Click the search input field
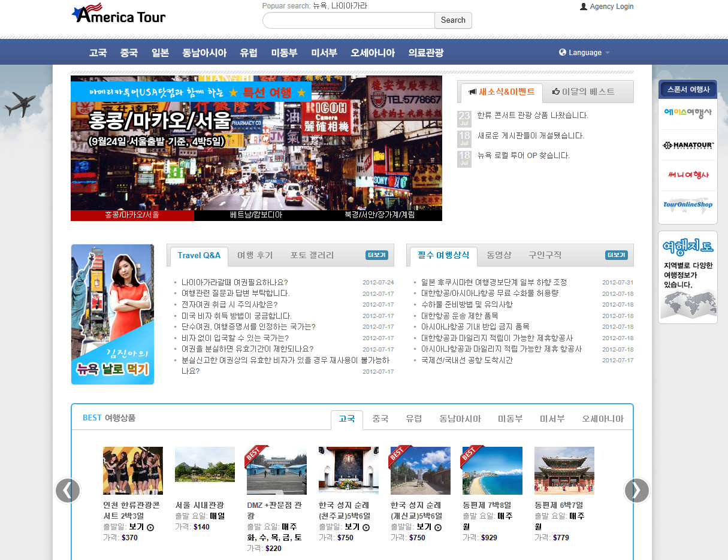 point(348,20)
